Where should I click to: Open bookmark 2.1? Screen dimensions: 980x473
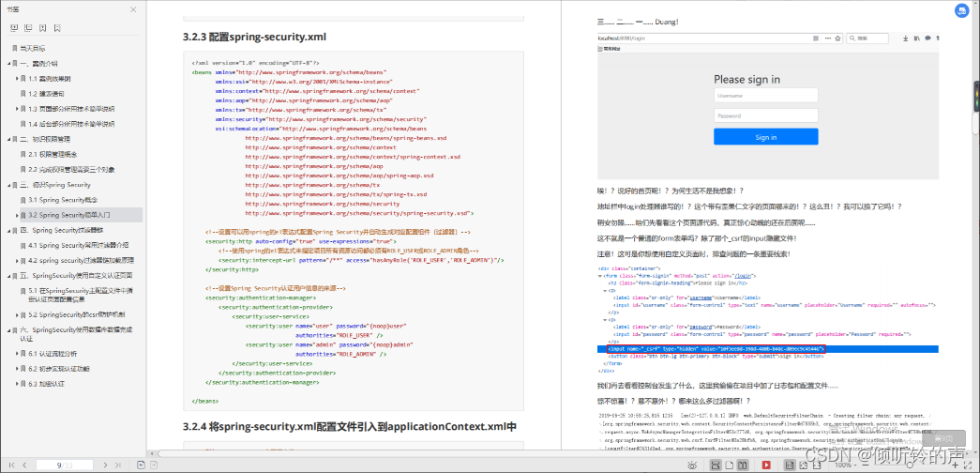53,154
